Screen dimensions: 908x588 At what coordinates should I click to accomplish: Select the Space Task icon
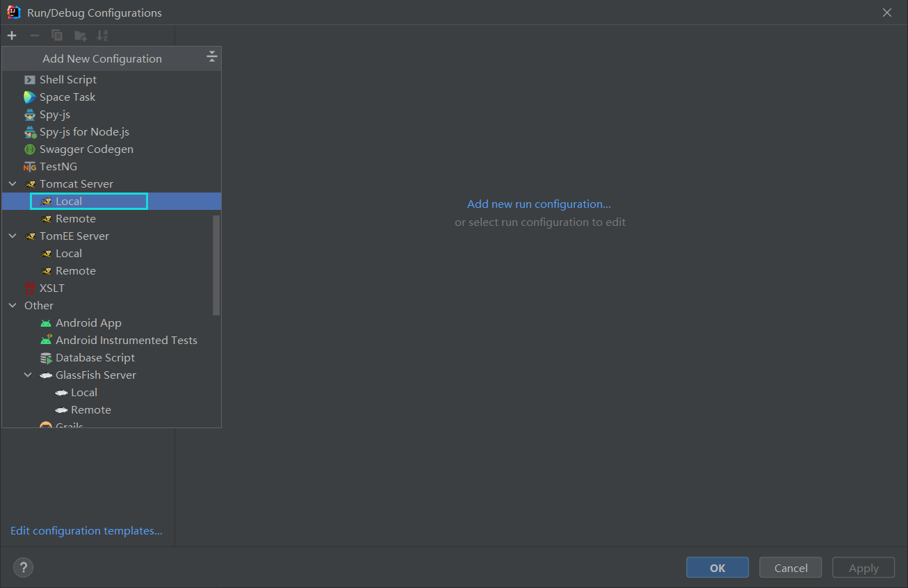tap(29, 97)
